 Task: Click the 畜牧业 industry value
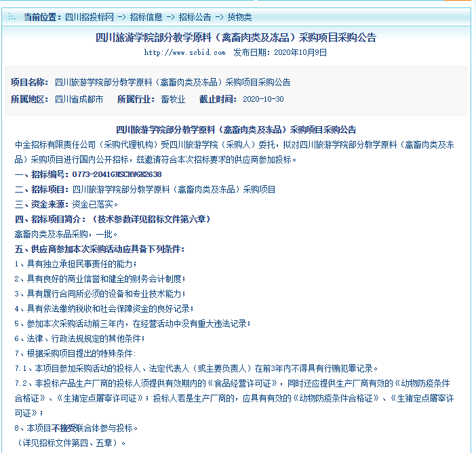click(x=173, y=99)
